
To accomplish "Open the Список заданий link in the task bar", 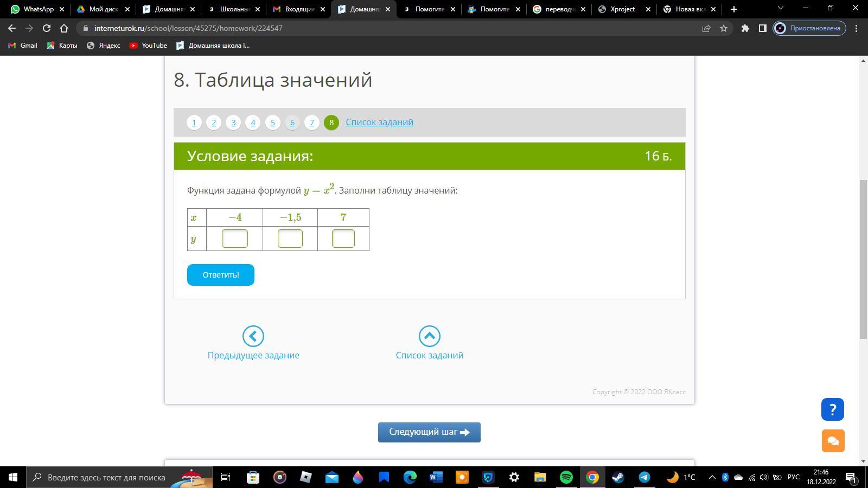I will click(379, 122).
